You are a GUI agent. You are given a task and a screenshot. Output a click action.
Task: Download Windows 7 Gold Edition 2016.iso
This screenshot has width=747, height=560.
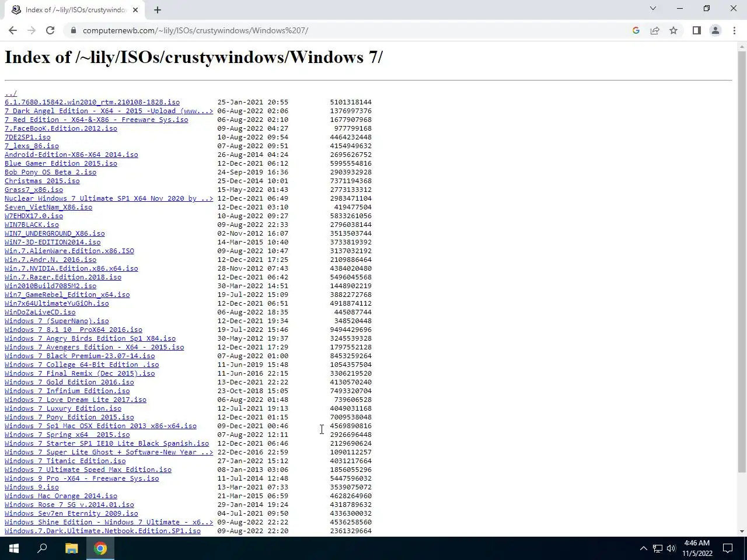click(x=69, y=382)
